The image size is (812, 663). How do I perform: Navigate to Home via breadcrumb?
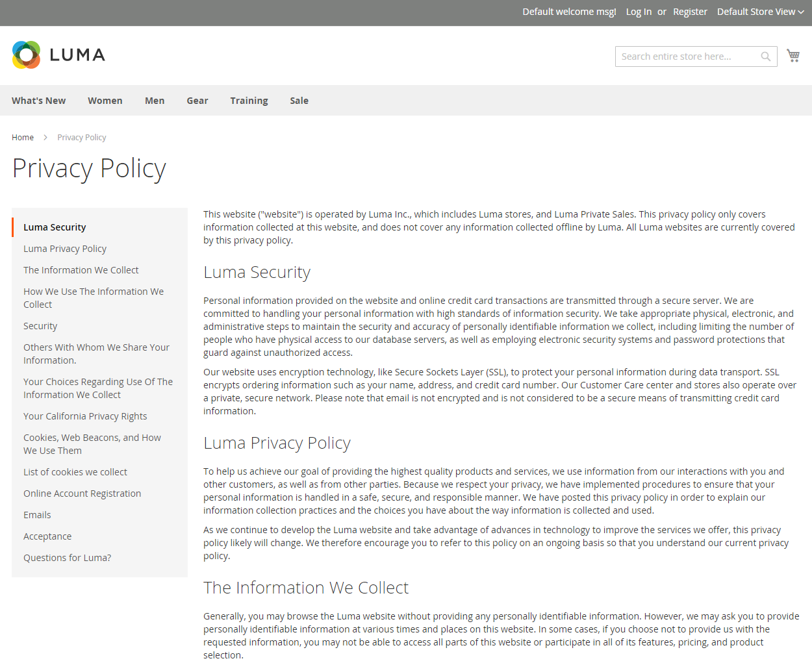[x=23, y=137]
